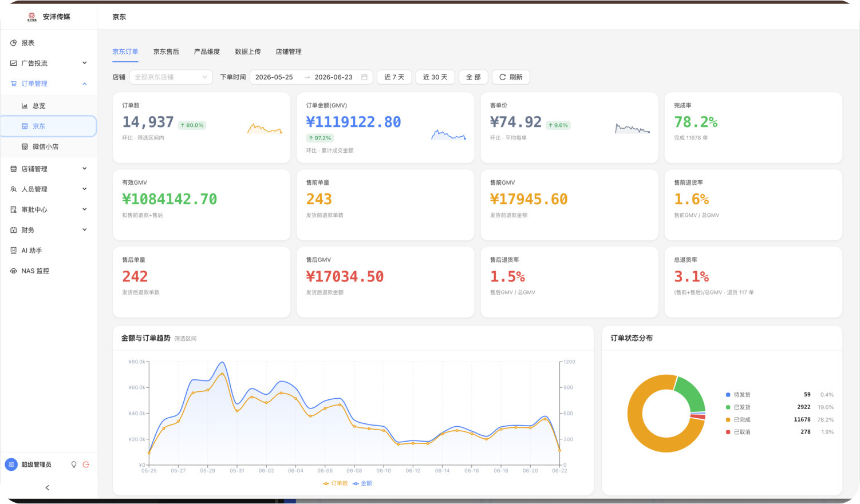This screenshot has width=860, height=504.
Task: Click the 78.2% completion rate value
Action: (x=696, y=122)
